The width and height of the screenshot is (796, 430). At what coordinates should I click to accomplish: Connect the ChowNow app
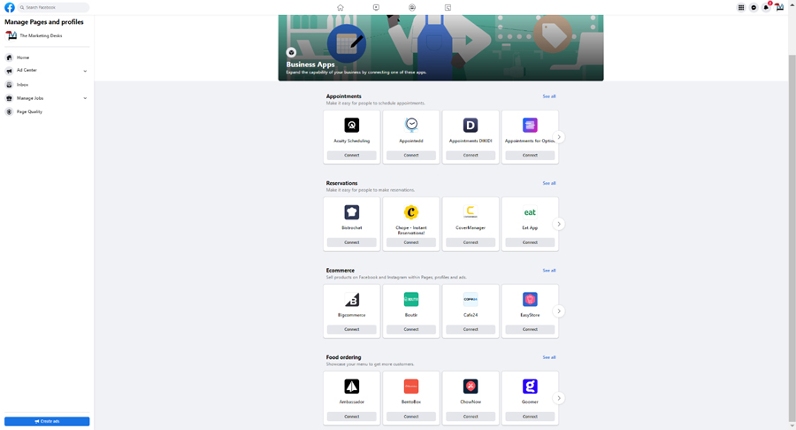tap(471, 417)
